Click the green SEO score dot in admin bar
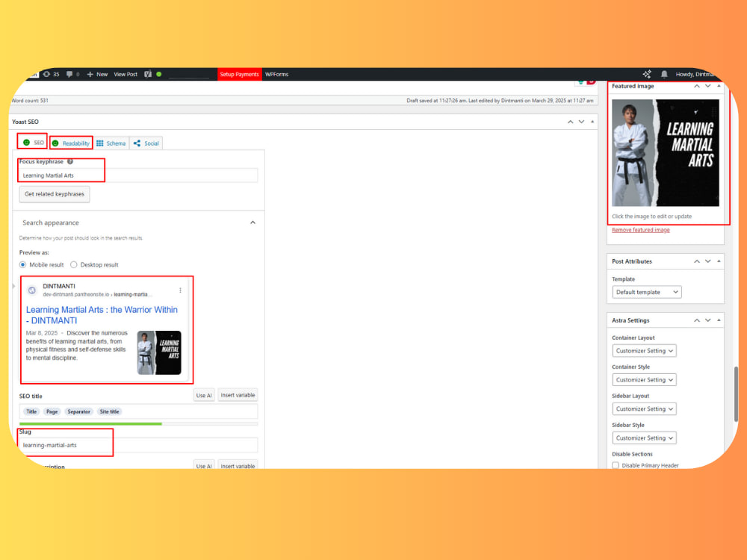 159,74
